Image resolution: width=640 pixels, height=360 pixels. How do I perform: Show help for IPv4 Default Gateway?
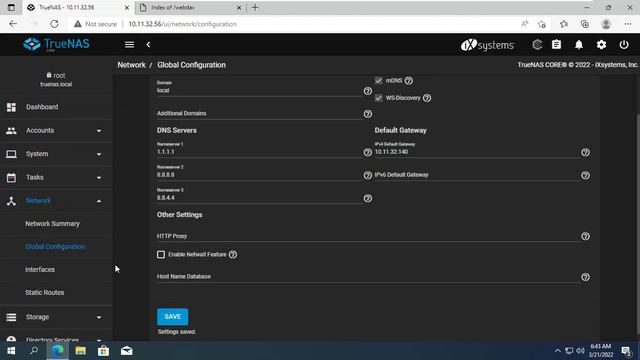click(x=585, y=152)
